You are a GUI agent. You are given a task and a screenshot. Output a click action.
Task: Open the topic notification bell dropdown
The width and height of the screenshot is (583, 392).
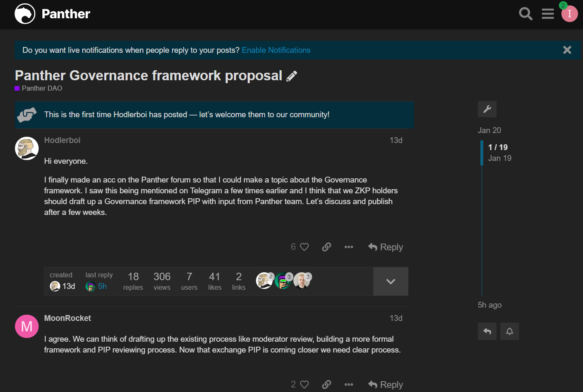(509, 331)
